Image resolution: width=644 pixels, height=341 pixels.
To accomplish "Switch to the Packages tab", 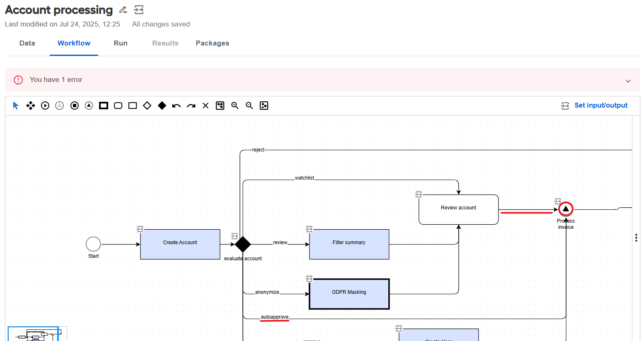I will (213, 43).
